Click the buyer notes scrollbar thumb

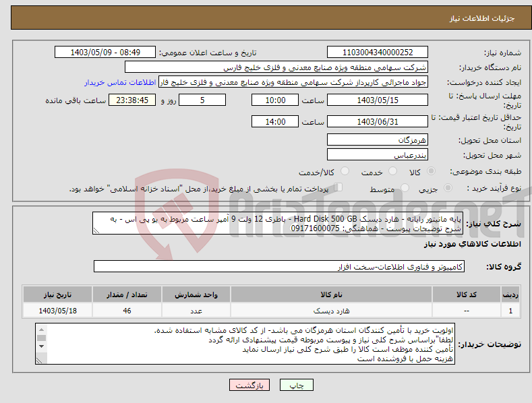point(41,338)
